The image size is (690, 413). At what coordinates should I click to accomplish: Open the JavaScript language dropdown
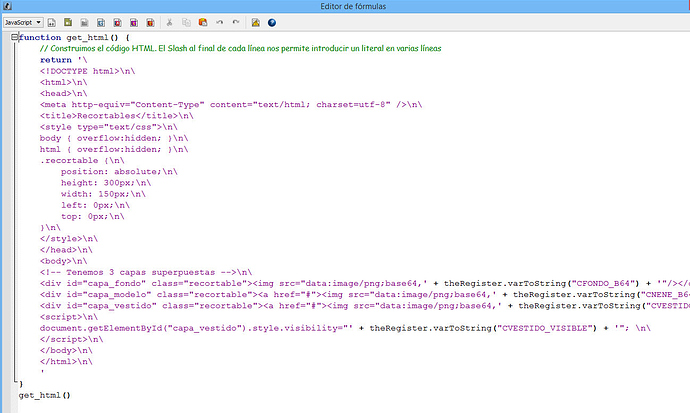23,22
